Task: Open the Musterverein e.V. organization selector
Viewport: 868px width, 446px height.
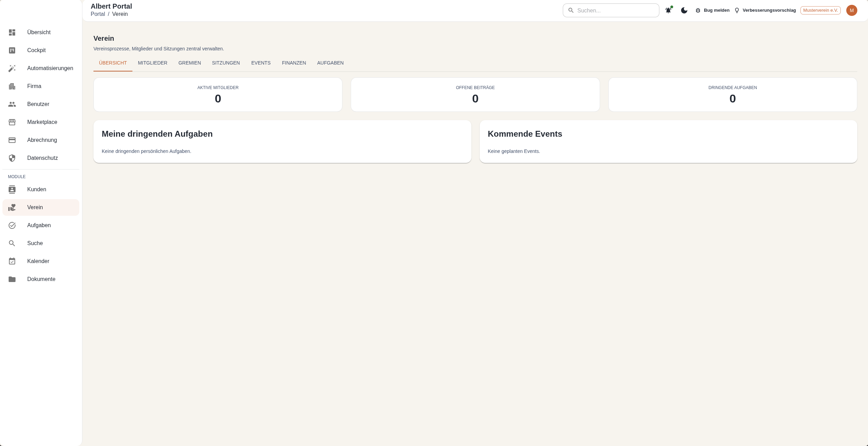Action: (x=820, y=10)
